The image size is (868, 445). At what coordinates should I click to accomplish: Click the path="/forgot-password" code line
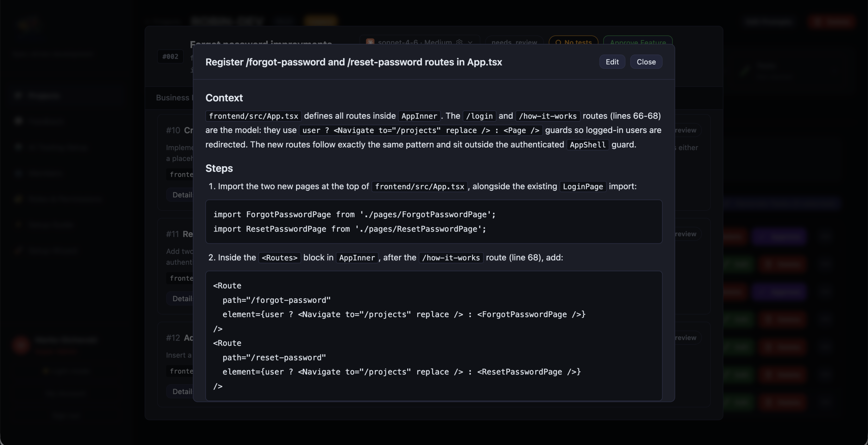(276, 300)
